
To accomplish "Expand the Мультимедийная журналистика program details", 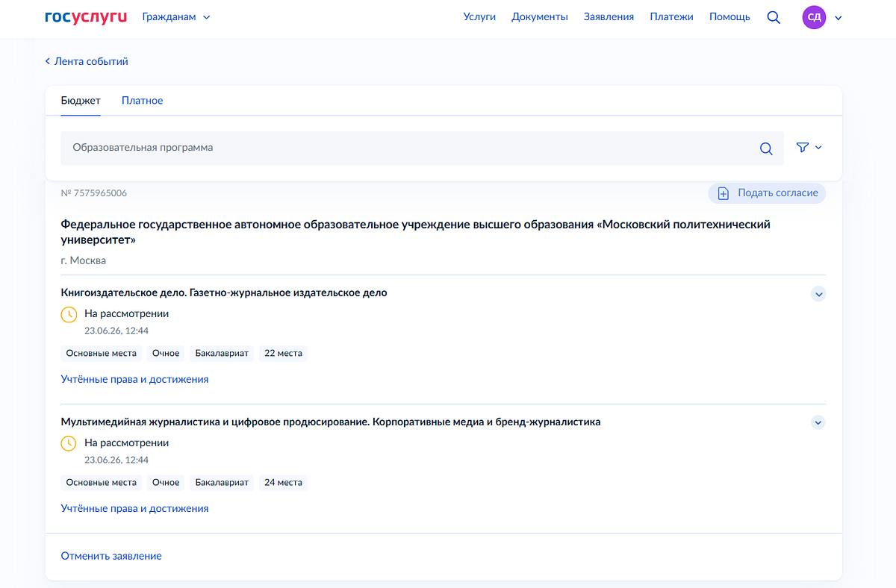I will (818, 423).
